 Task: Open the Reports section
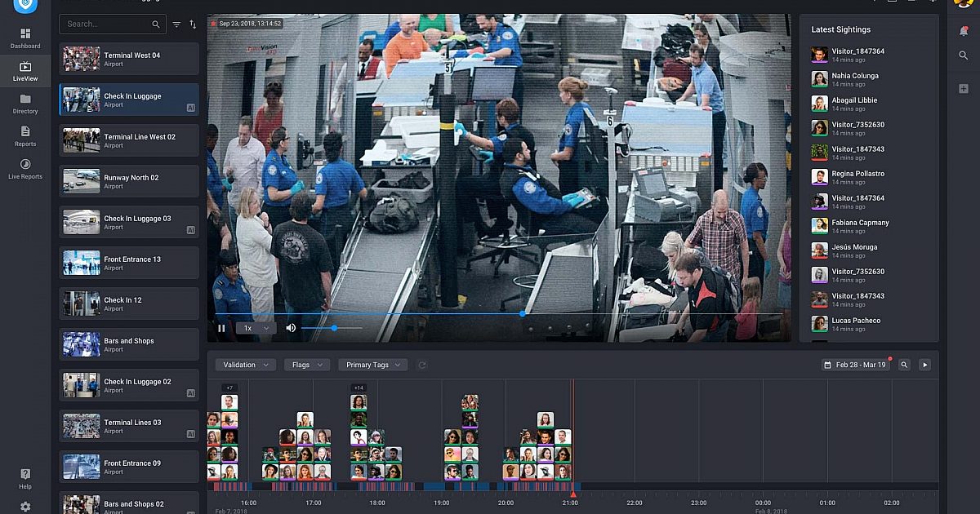[25, 135]
